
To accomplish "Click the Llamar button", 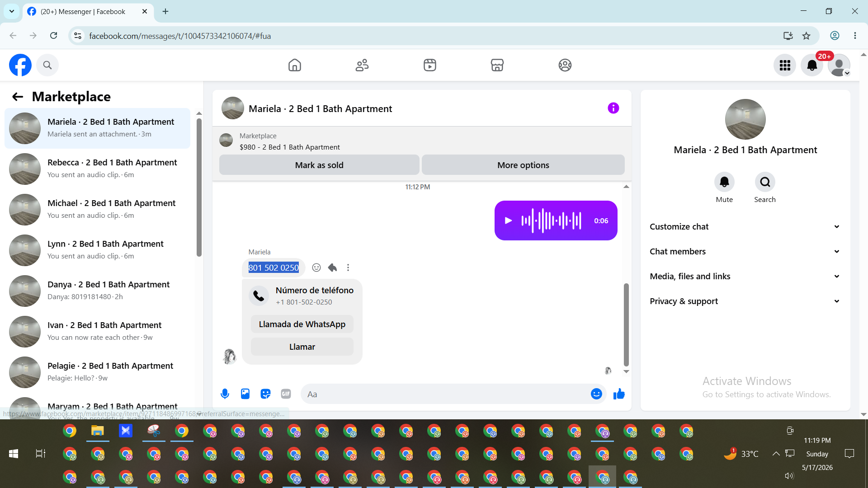I will tap(302, 347).
